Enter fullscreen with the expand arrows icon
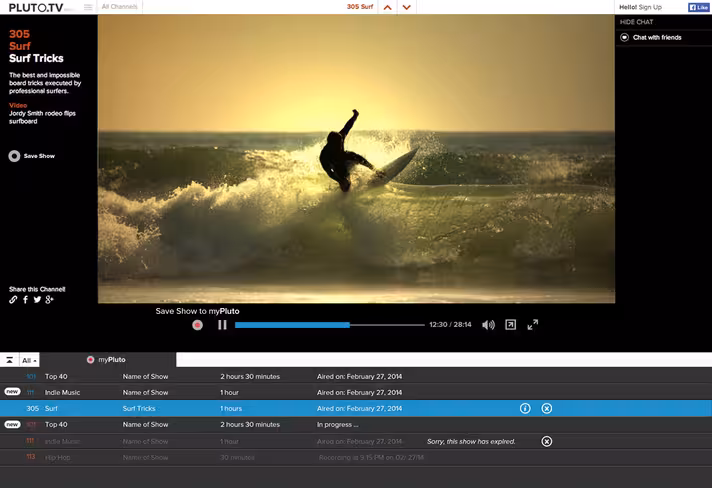This screenshot has width=712, height=488. coord(533,325)
